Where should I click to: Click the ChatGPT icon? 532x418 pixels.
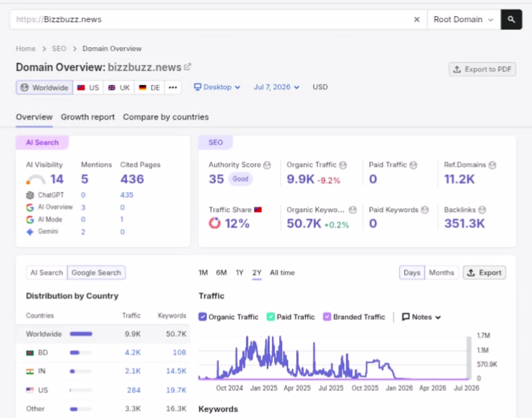click(x=30, y=195)
